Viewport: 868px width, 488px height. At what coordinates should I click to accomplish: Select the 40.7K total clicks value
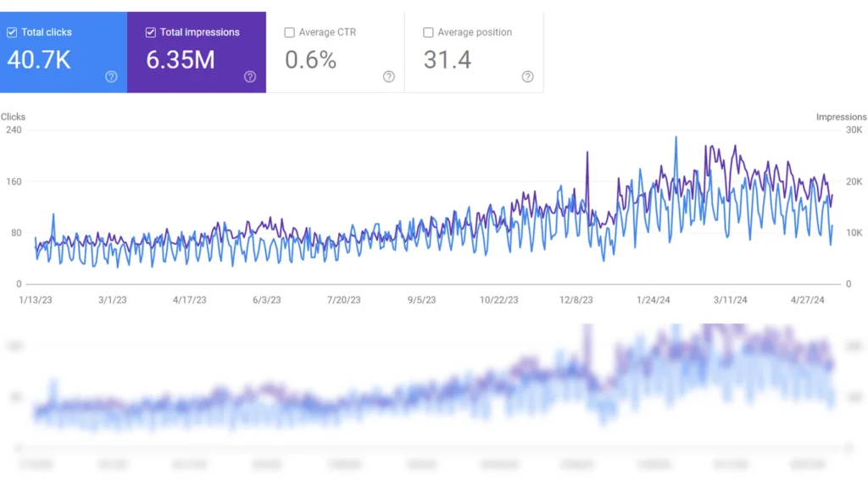pos(39,60)
